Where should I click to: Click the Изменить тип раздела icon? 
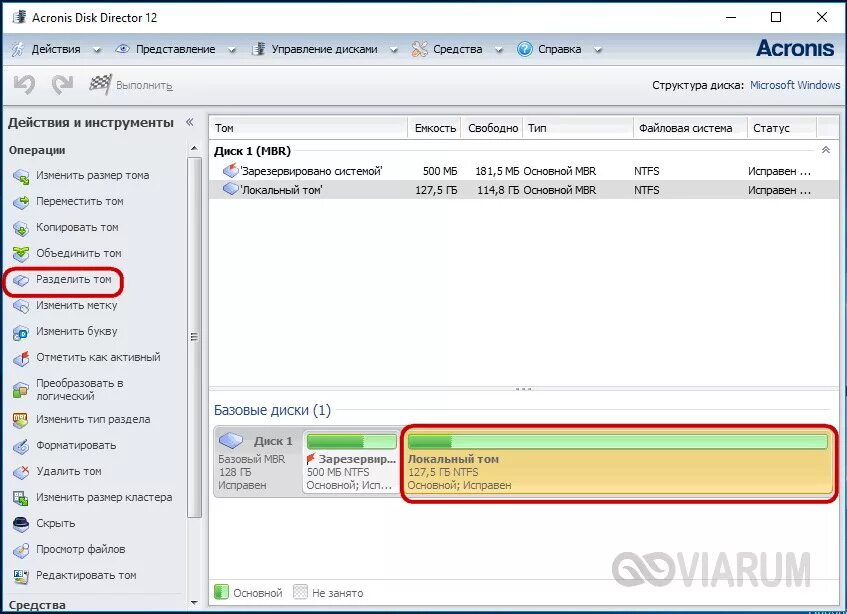[x=21, y=420]
